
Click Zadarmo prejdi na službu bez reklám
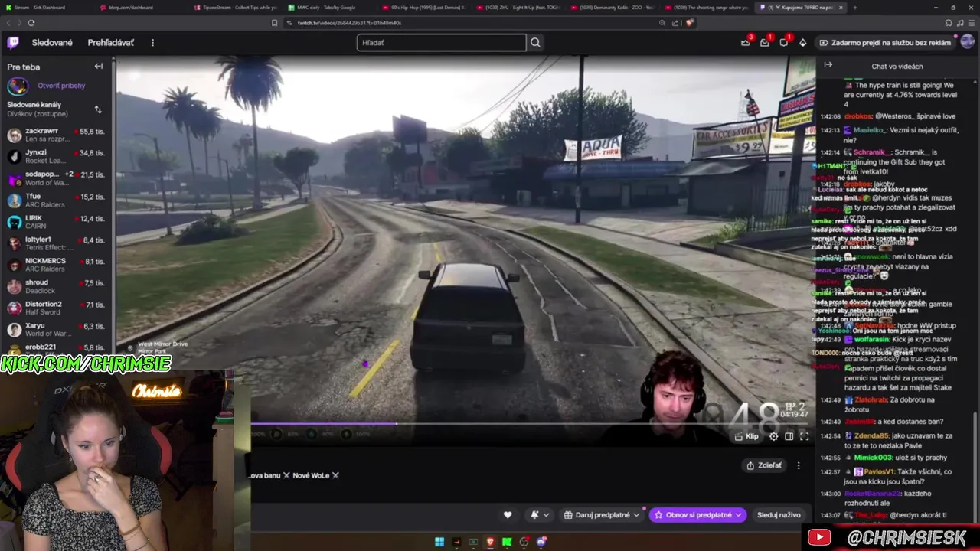pos(884,43)
